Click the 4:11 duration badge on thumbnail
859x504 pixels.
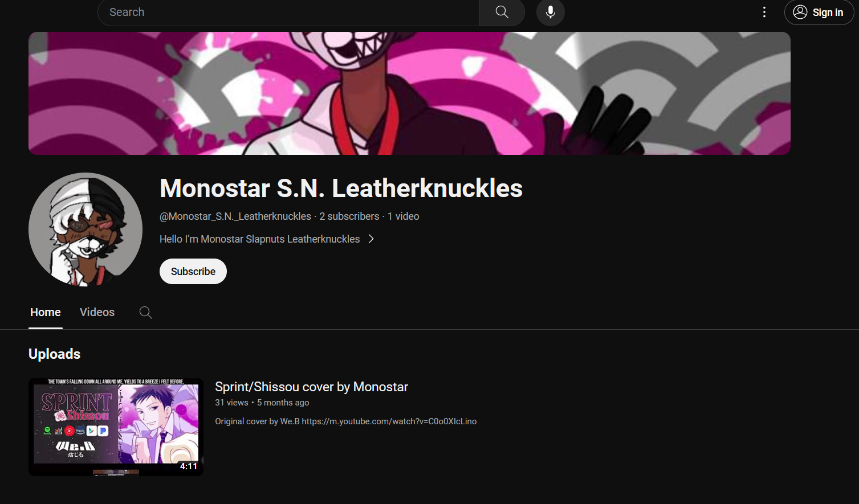pos(189,466)
